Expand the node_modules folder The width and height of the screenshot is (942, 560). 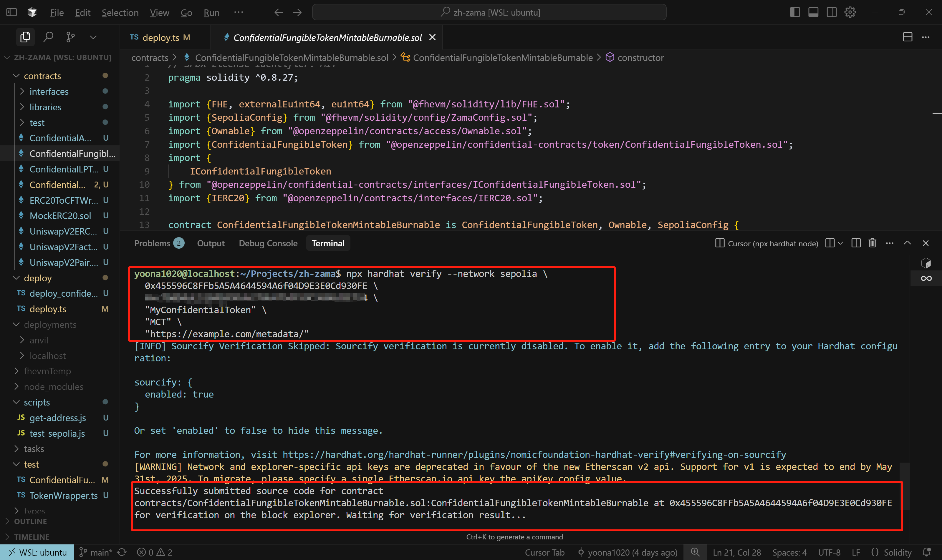(60, 387)
